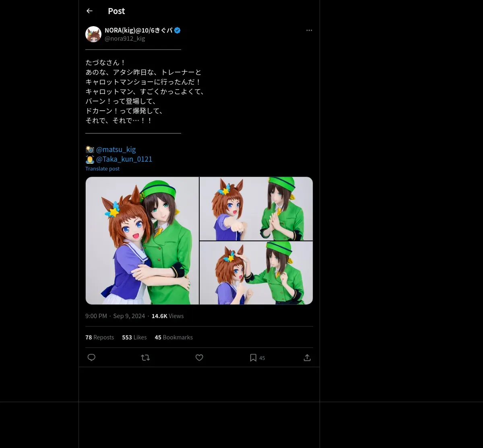Open the @matsu_kig mention link
483x448 pixels.
[x=116, y=149]
